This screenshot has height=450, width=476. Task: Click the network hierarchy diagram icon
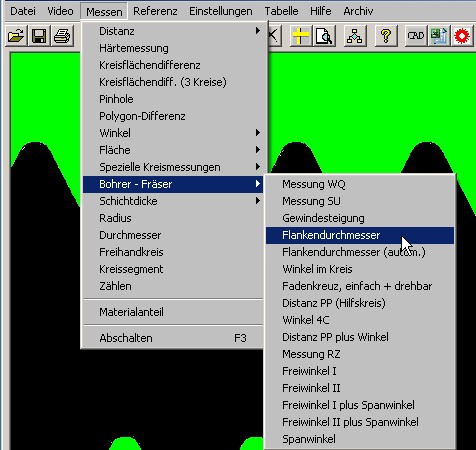[x=354, y=36]
